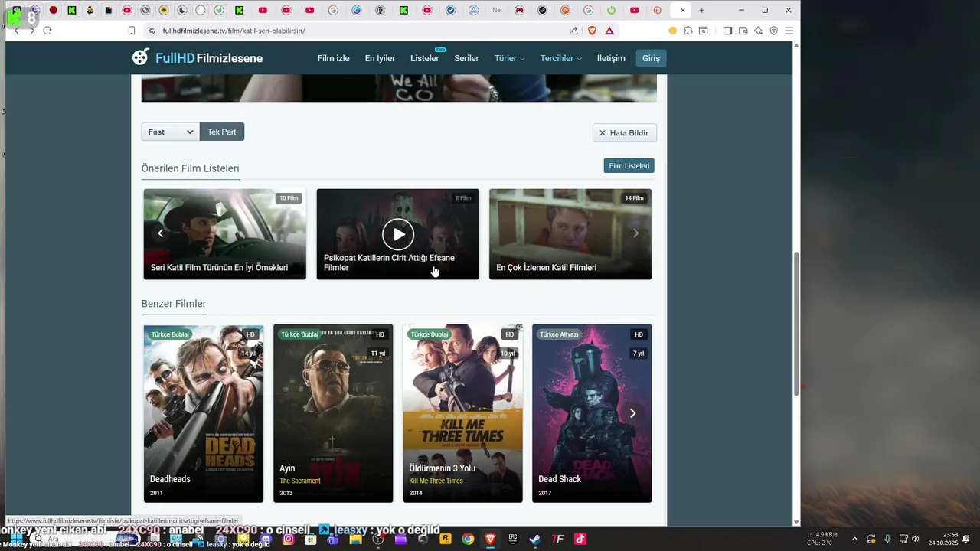
Task: Show previous recommended film lists
Action: tap(160, 233)
